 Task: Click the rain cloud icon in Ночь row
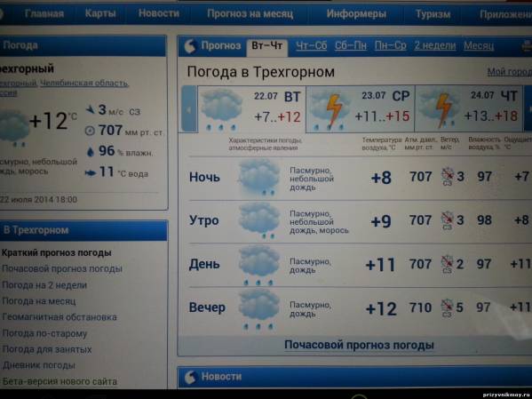pyautogui.click(x=260, y=178)
